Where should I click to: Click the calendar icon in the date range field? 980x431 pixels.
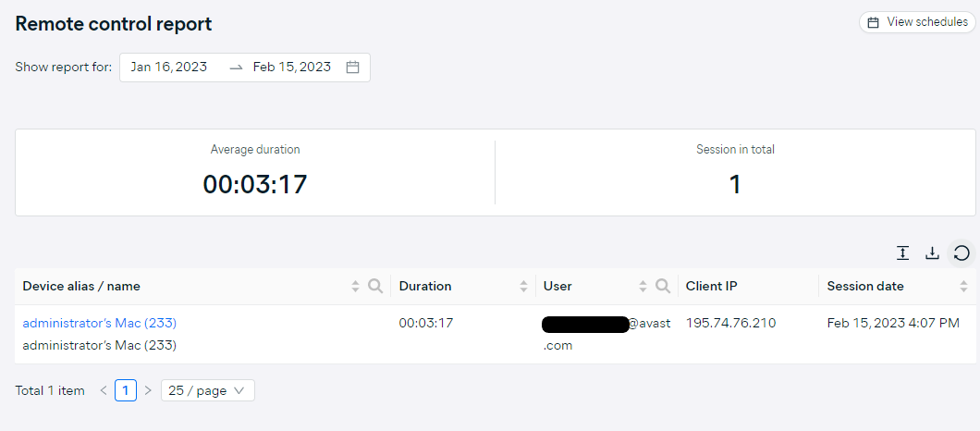352,67
